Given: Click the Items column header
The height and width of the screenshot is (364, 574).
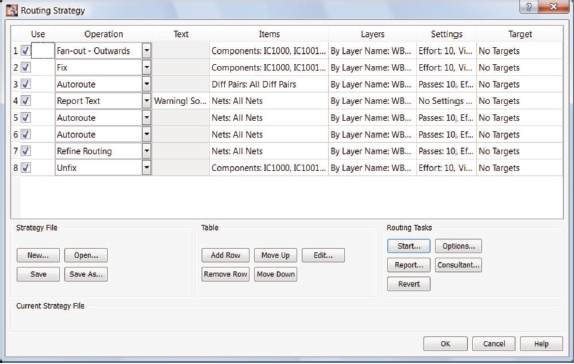Looking at the screenshot, I should (269, 34).
